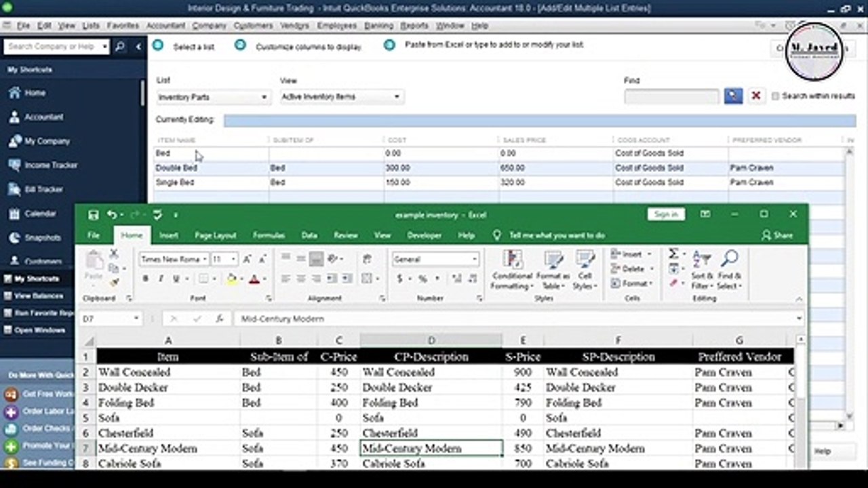Viewport: 868px width, 488px height.
Task: Open QuickBooks Lists menu
Action: click(91, 26)
